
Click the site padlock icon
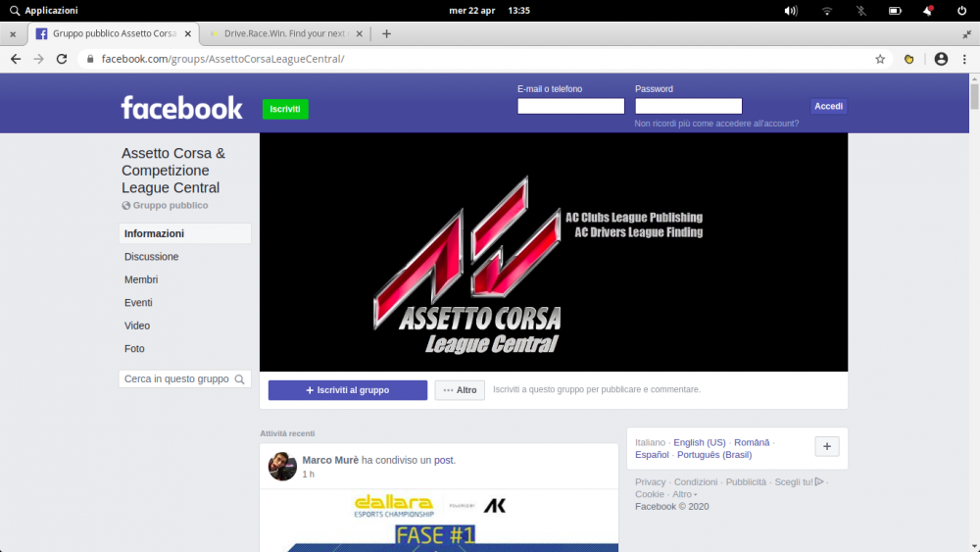90,59
